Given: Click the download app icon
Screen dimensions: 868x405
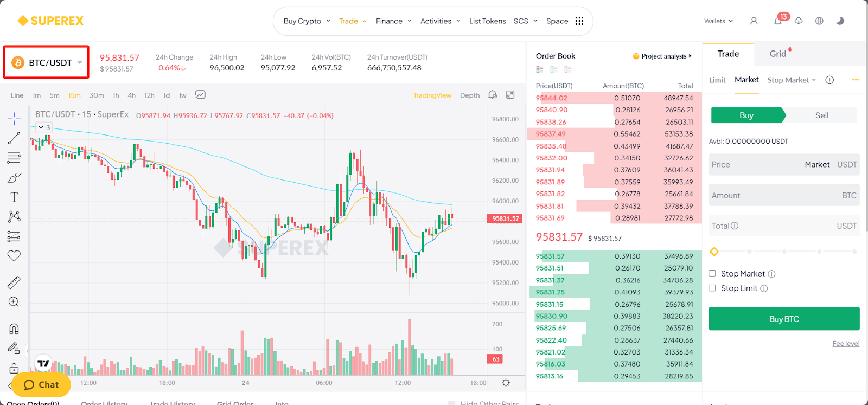Looking at the screenshot, I should point(799,21).
